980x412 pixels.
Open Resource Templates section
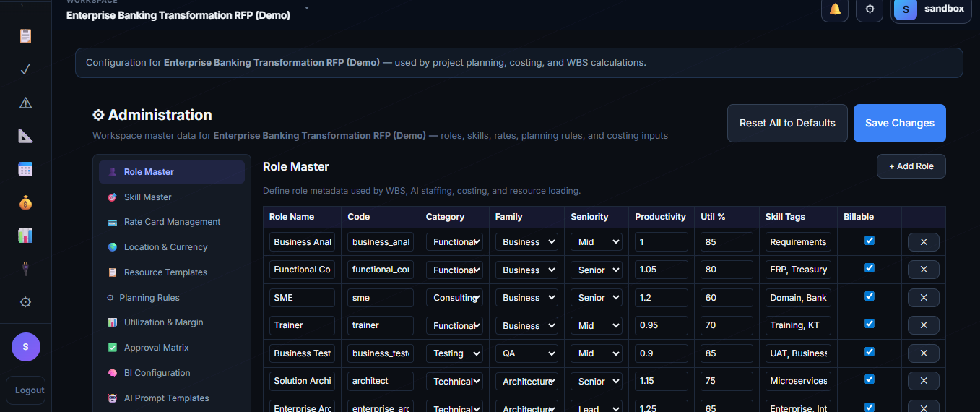pos(172,272)
